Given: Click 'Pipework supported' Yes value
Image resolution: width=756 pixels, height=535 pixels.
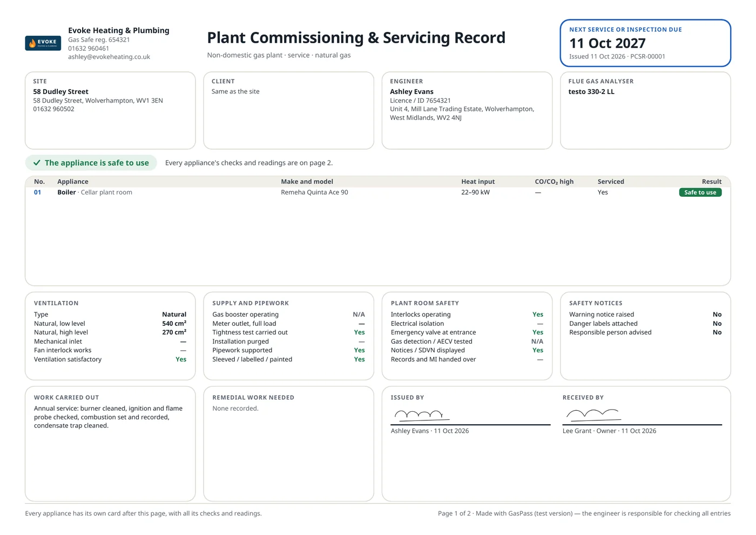Looking at the screenshot, I should coord(359,350).
